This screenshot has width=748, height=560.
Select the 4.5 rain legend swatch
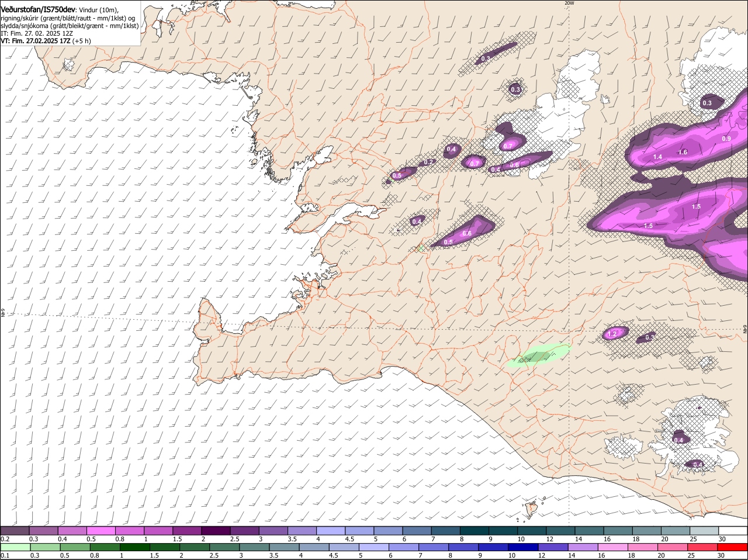[x=344, y=547]
